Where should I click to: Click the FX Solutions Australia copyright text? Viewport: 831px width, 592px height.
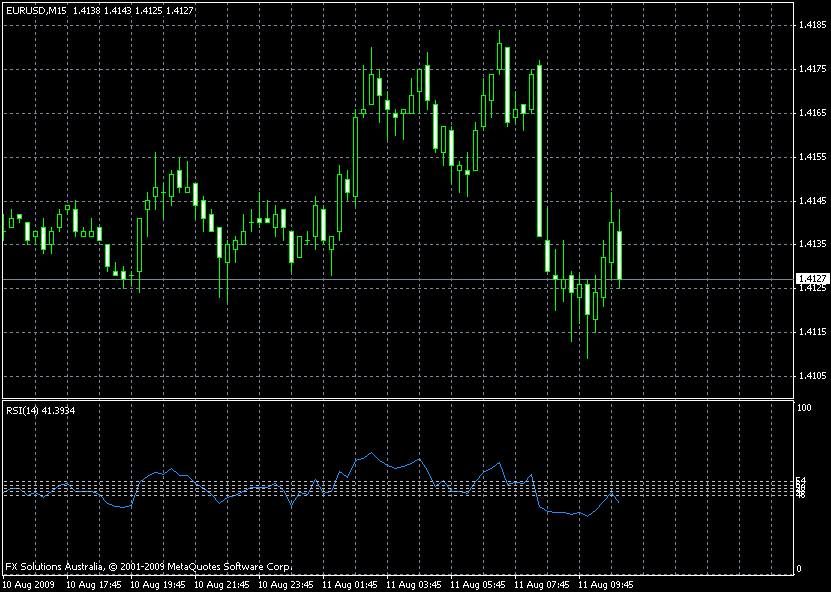click(x=148, y=566)
